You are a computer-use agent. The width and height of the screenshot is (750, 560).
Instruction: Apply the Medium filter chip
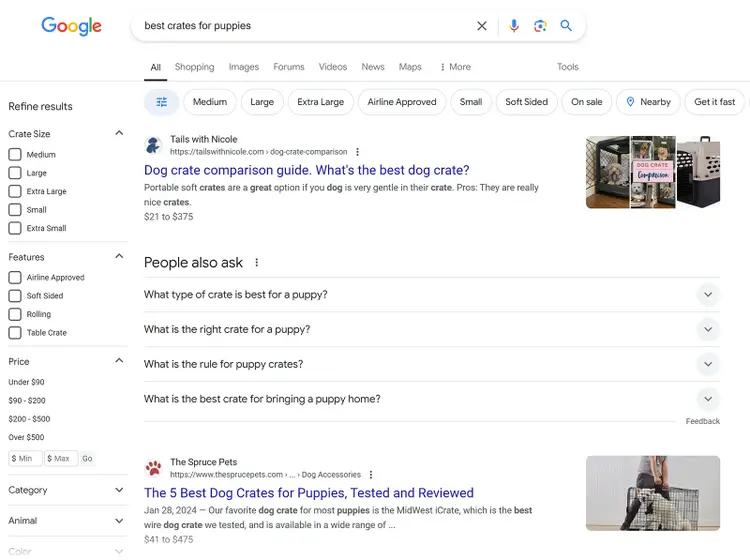click(x=210, y=102)
